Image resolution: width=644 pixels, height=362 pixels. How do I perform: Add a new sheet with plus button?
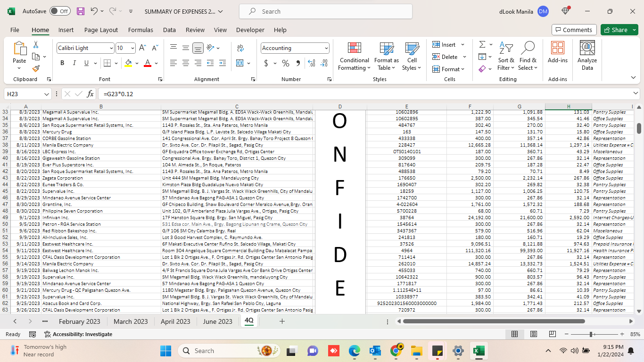click(282, 321)
